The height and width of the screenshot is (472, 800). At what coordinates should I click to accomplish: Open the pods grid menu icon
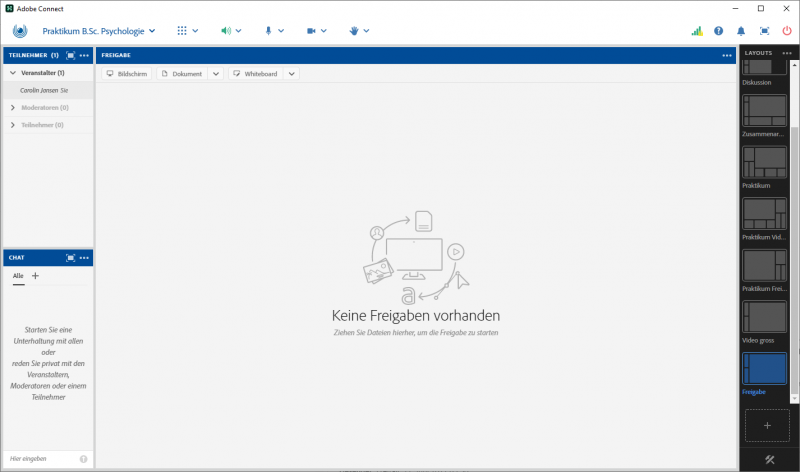click(182, 31)
